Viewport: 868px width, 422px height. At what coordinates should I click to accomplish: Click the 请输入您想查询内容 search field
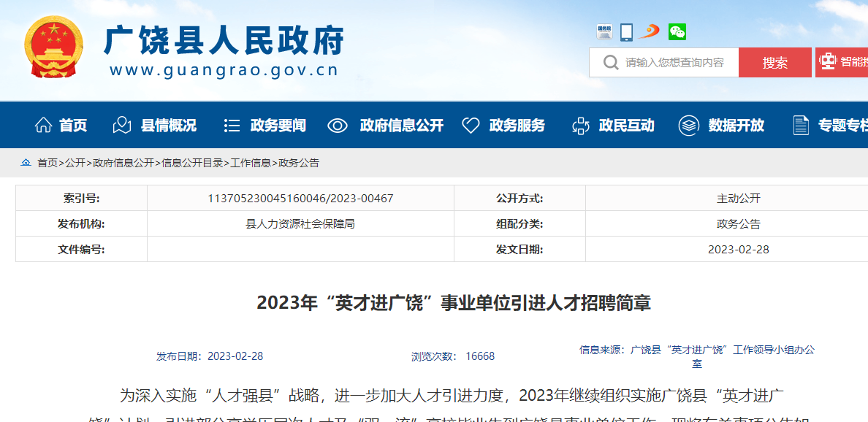663,63
